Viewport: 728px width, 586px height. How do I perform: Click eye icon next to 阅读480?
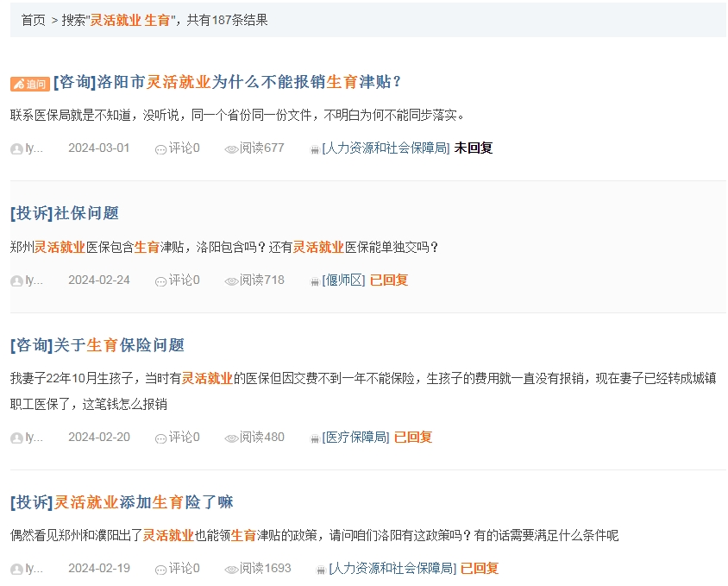pos(231,438)
